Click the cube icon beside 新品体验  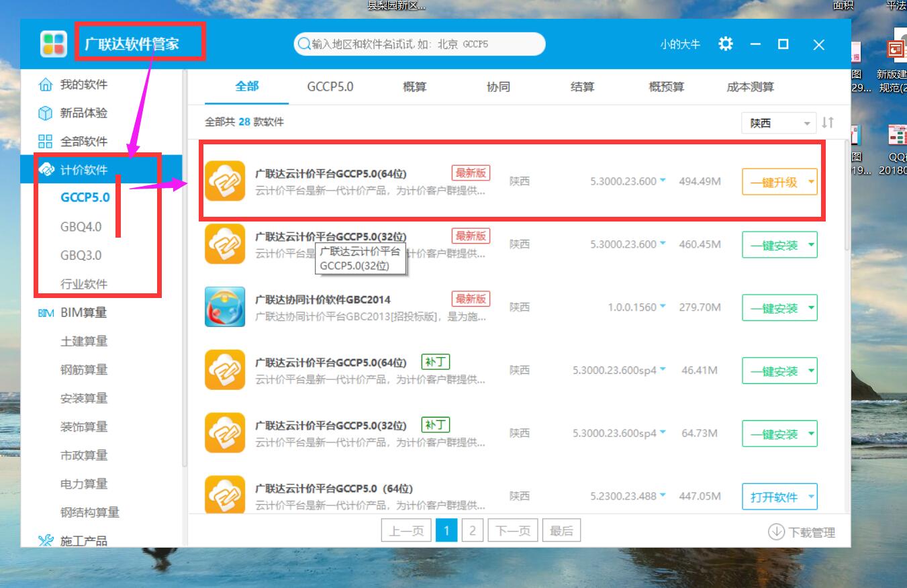(x=45, y=113)
